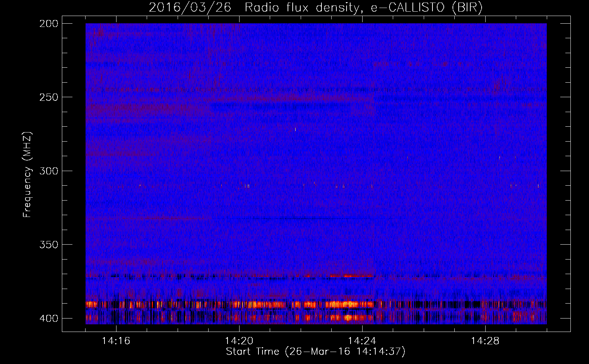Click the 'Start Time (26-Mar-16 14:14:37)' label
This screenshot has width=589, height=364.
(x=316, y=352)
